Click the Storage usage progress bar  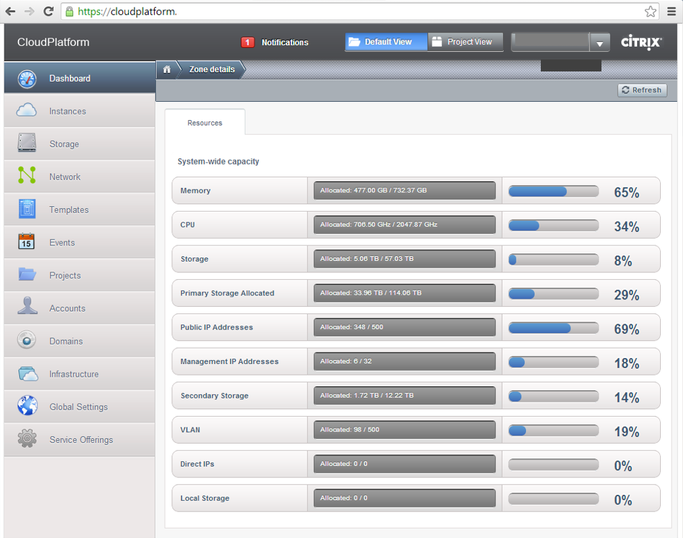[553, 259]
